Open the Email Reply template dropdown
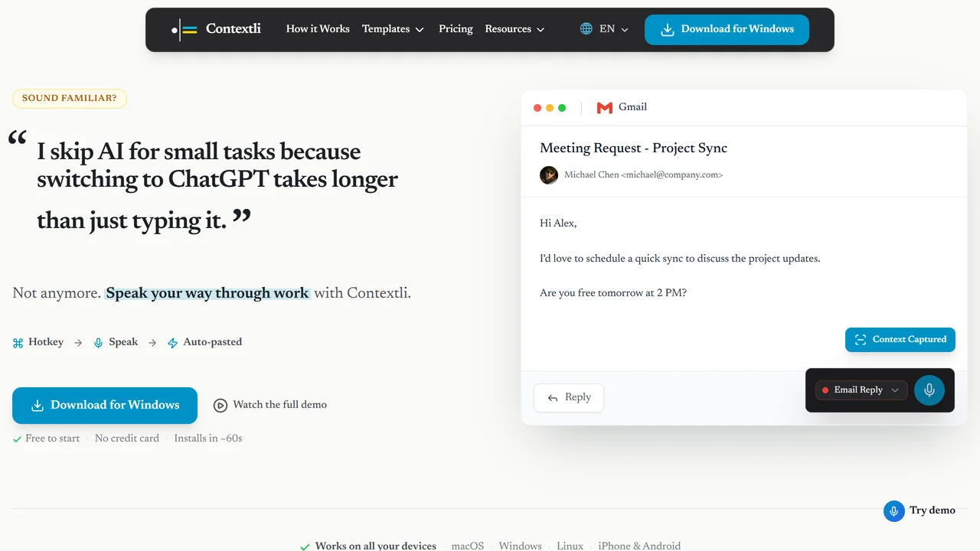The image size is (980, 551). click(x=861, y=390)
